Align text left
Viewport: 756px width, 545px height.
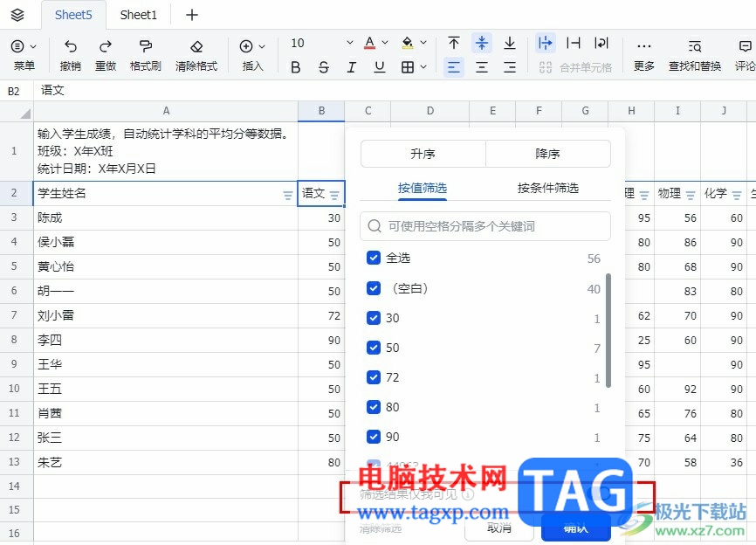pos(454,67)
